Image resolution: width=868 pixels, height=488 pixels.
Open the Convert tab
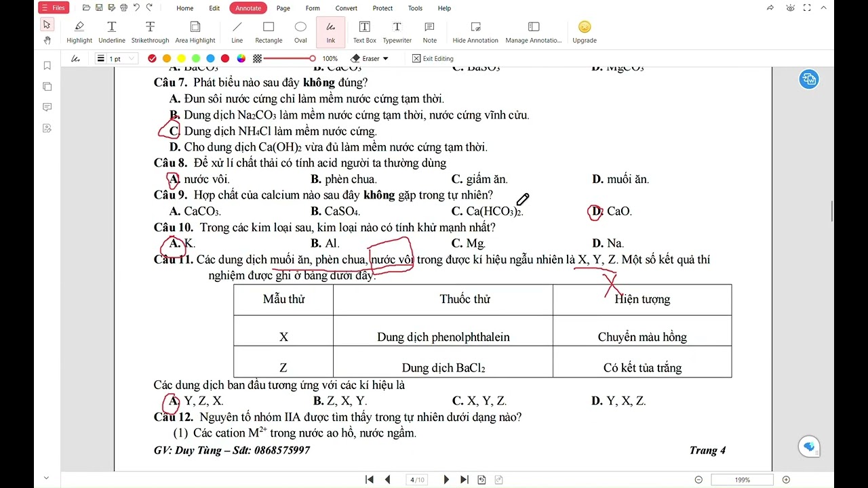click(x=346, y=8)
